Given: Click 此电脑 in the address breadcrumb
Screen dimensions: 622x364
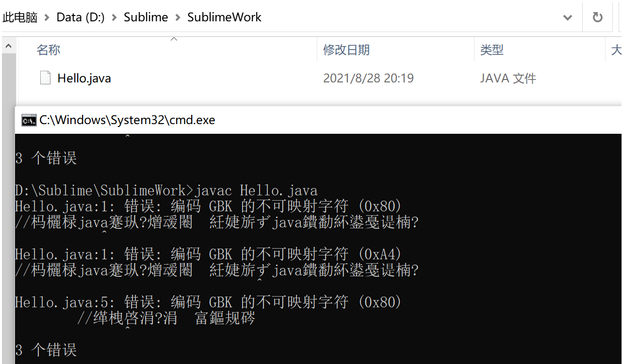Looking at the screenshot, I should pos(20,17).
